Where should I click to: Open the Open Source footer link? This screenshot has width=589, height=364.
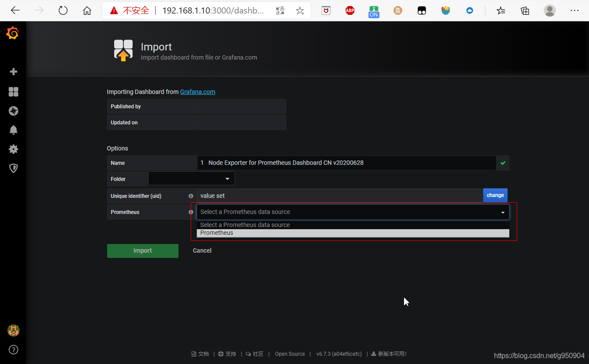[x=290, y=354]
